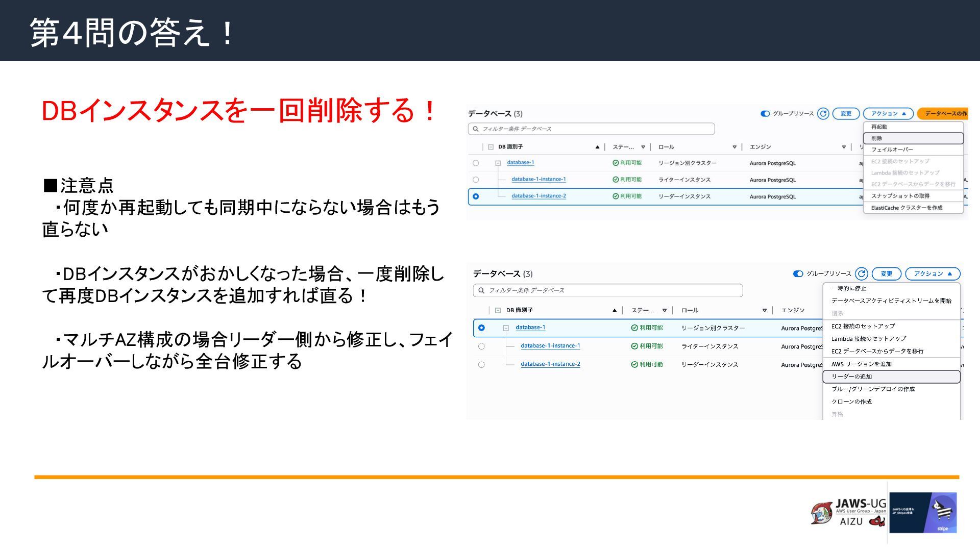Open database-1-instance-2 link in upper table
The width and height of the screenshot is (980, 551).
click(538, 196)
